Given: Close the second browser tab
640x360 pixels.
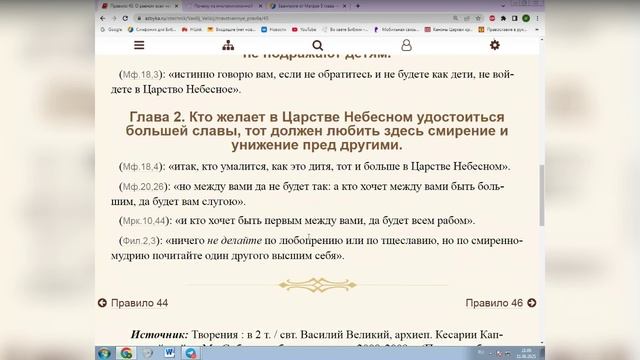Looking at the screenshot, I should (x=260, y=6).
